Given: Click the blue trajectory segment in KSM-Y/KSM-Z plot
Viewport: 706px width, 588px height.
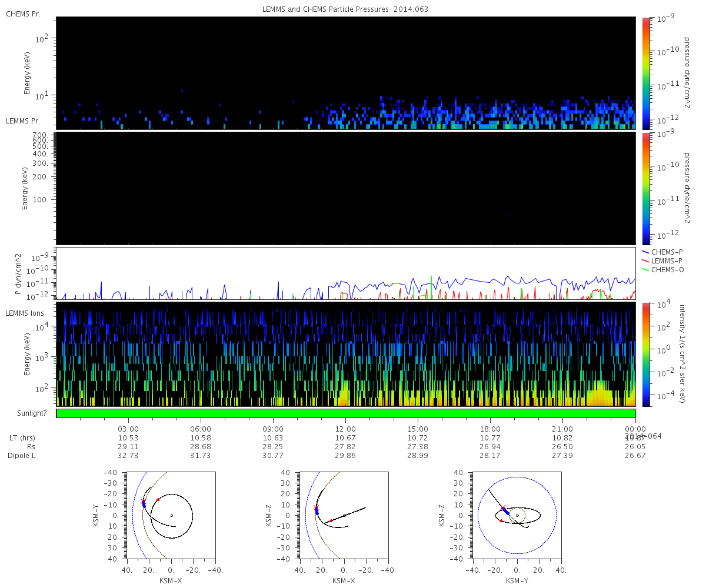Looking at the screenshot, I should coord(505,512).
